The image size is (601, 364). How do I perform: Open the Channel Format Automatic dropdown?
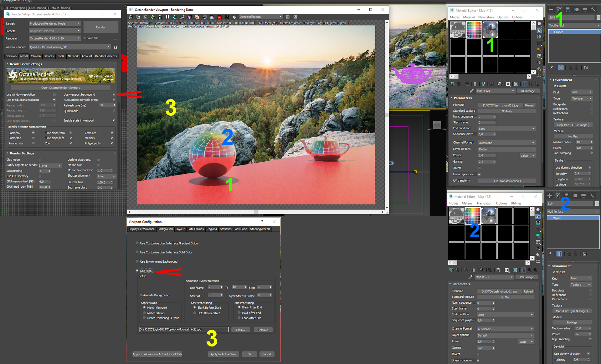[x=506, y=143]
